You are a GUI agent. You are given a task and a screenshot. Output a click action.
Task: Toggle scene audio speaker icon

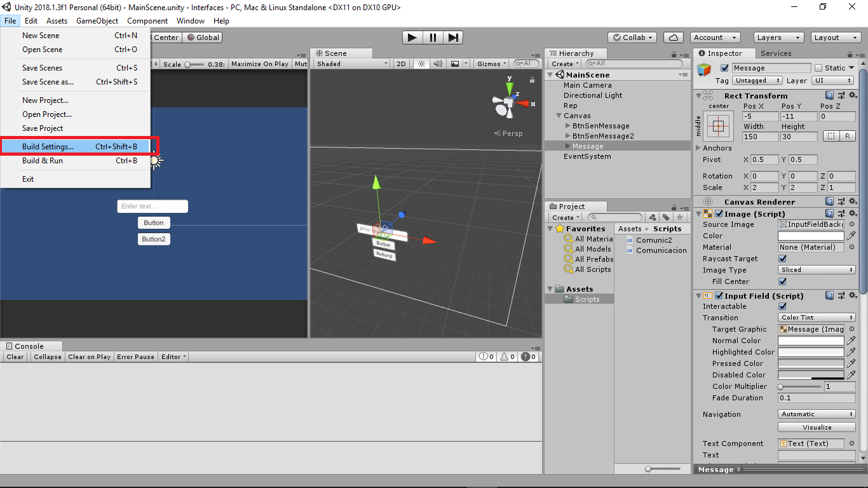coord(438,64)
